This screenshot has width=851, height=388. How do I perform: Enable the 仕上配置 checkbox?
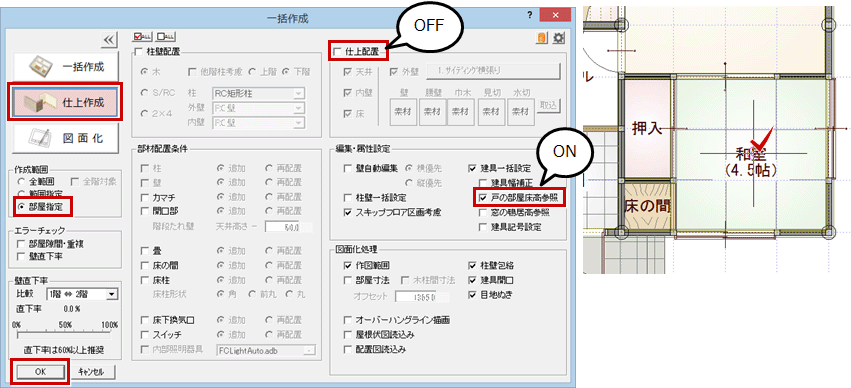pyautogui.click(x=338, y=52)
